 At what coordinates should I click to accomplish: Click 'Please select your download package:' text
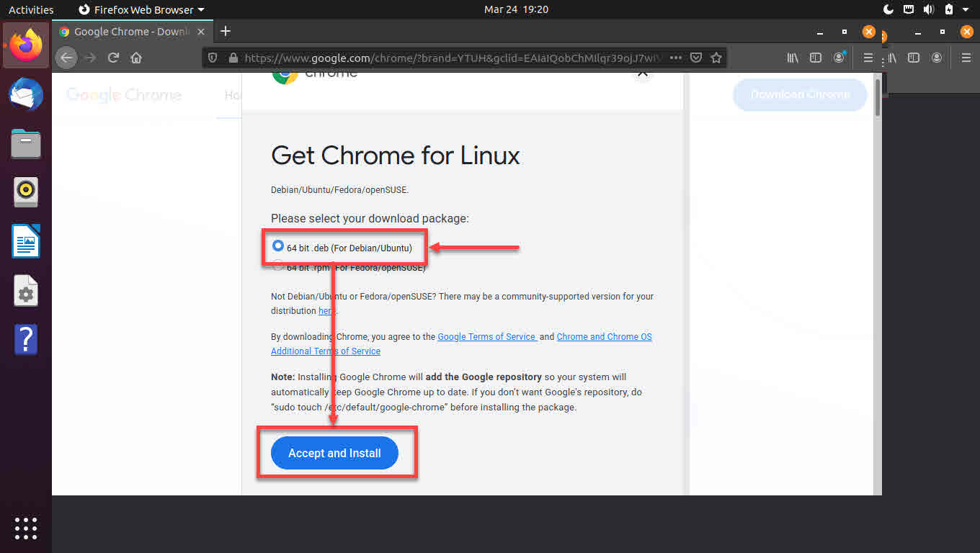[370, 218]
